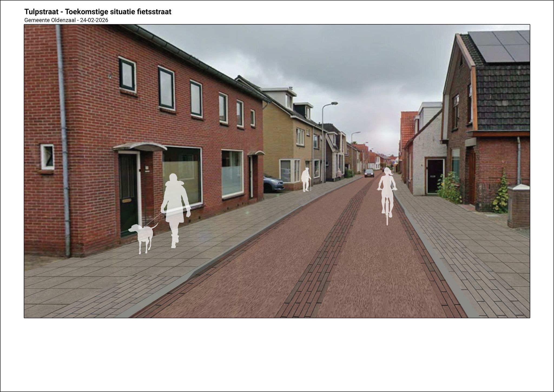554x392 pixels.
Task: Select the subtitle 'Gemeente Oldenzaal - 24-02-2026'
Action: pos(66,20)
